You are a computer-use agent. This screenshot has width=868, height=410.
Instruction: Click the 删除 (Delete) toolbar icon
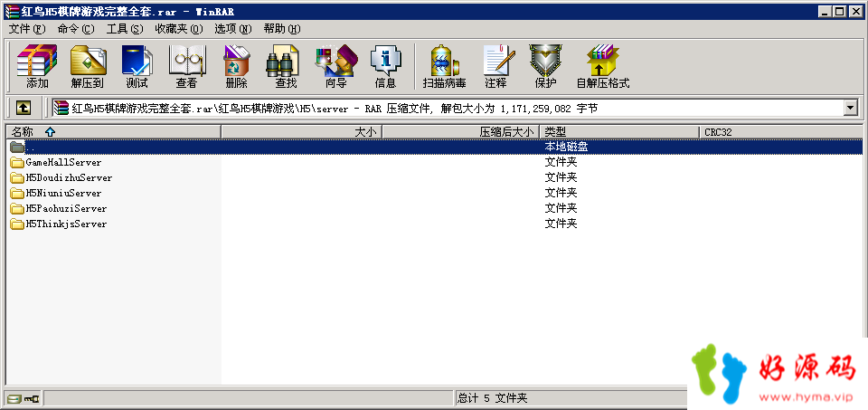tap(236, 66)
